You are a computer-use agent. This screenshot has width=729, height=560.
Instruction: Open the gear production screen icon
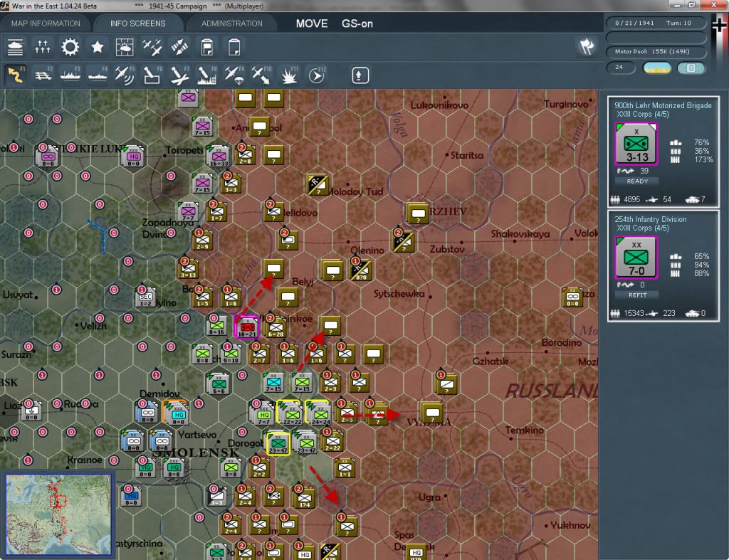[70, 47]
